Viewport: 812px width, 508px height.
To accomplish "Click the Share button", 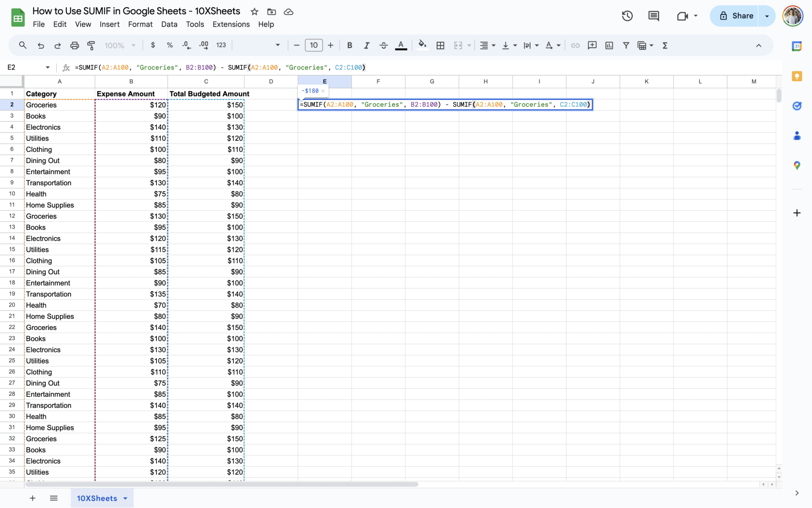I will tap(736, 16).
